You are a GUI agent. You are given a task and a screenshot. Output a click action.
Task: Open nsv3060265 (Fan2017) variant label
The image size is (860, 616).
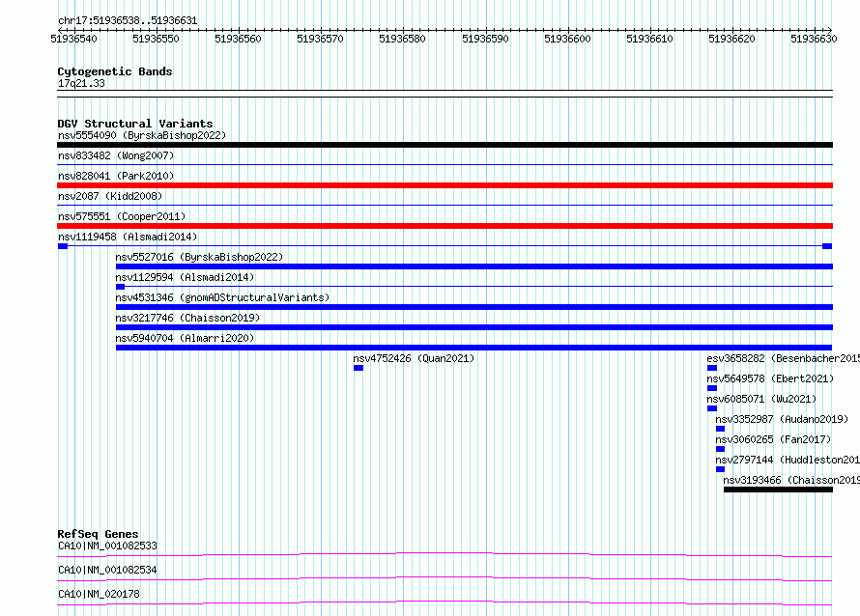(773, 439)
